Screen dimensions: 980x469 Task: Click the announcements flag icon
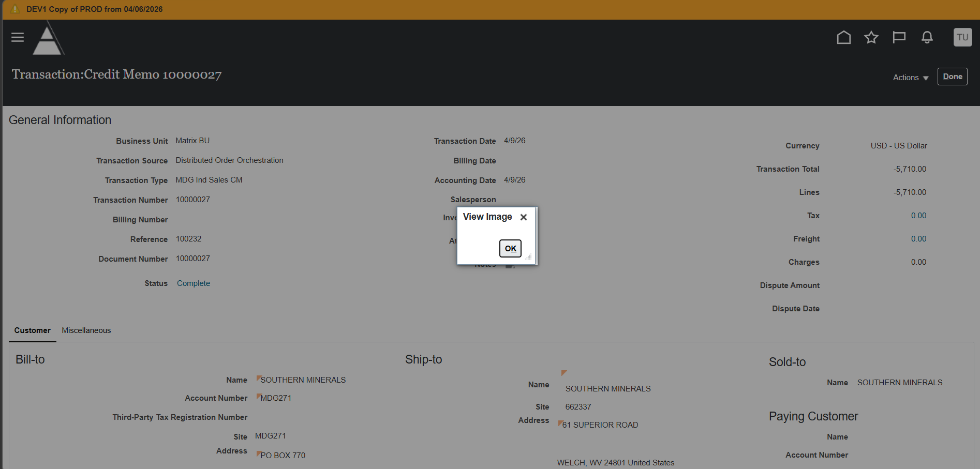(x=899, y=37)
